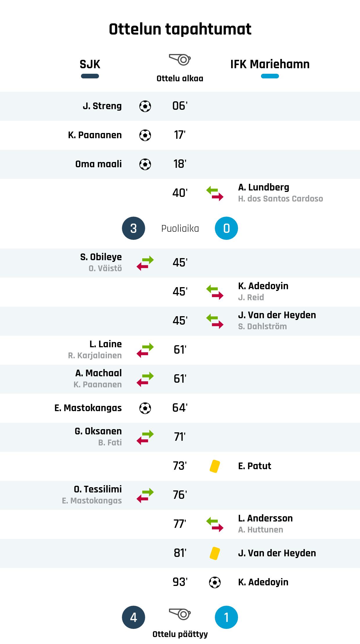The width and height of the screenshot is (360, 644).
Task: Click the substitution arrows next to A. Lundberg
Action: point(215,193)
